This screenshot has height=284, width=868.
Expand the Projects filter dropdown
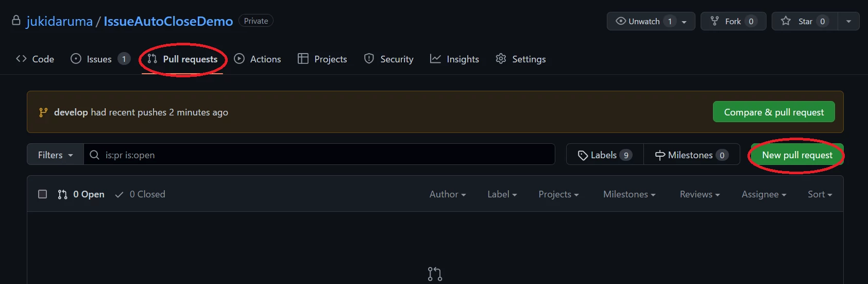tap(558, 194)
